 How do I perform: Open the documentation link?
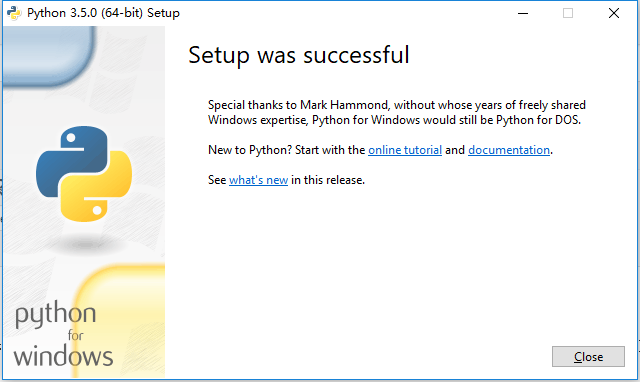pos(509,150)
